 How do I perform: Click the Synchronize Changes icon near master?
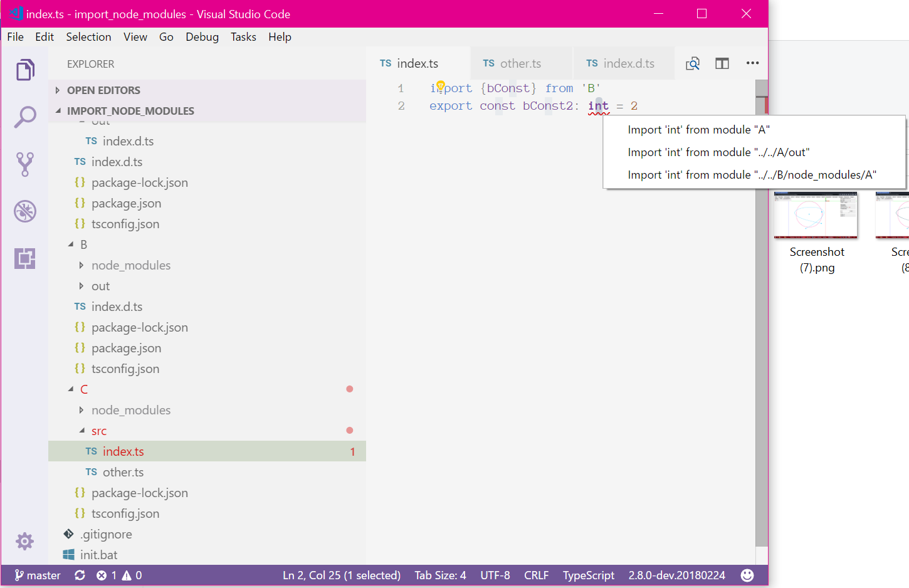80,575
